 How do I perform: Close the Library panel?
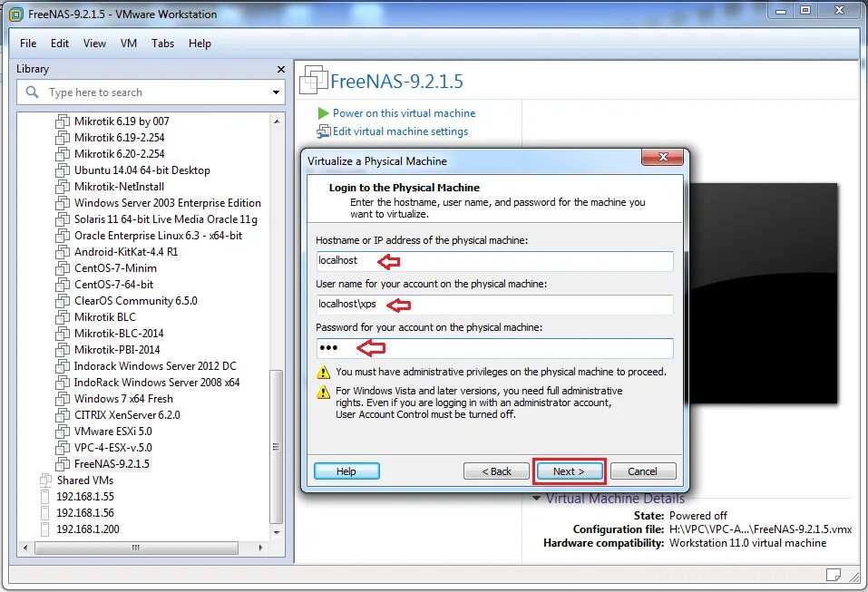tap(280, 69)
